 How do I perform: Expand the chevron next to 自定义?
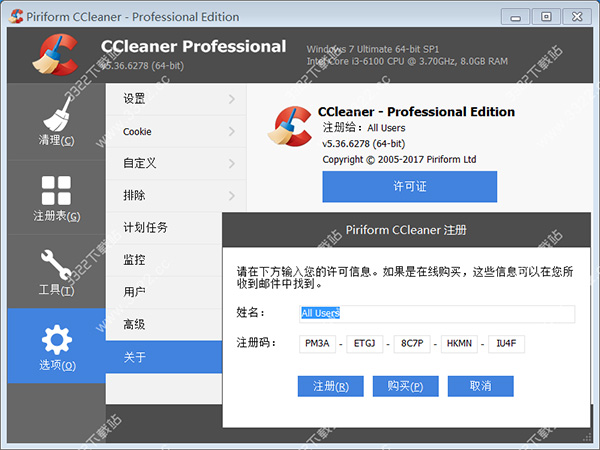(x=232, y=163)
